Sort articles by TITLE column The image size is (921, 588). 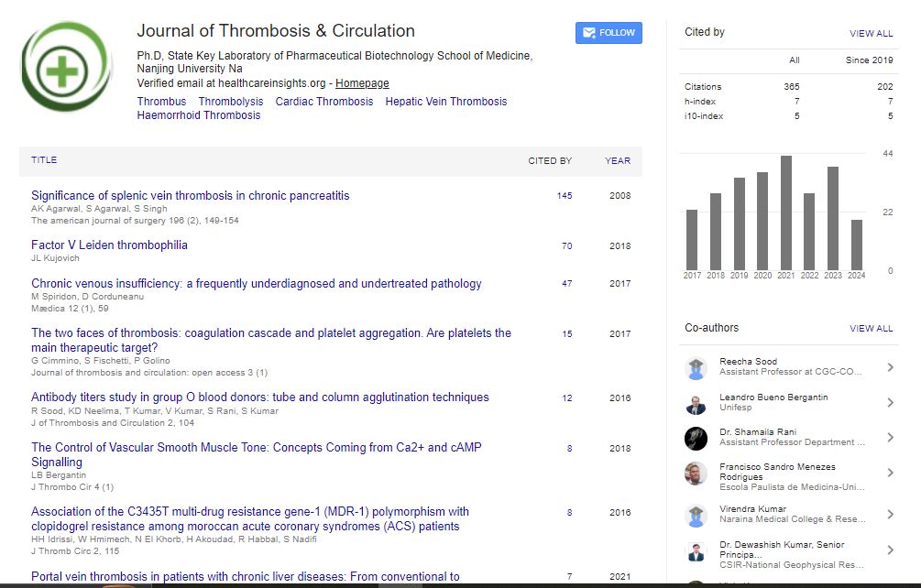point(44,159)
